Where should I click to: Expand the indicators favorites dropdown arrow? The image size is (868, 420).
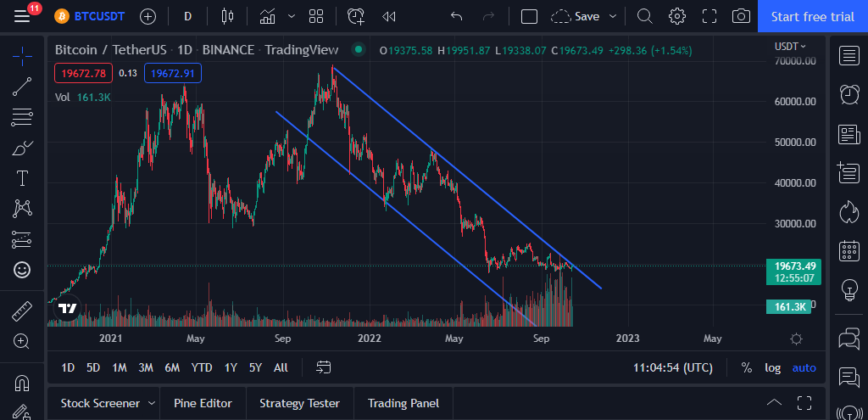coord(292,16)
